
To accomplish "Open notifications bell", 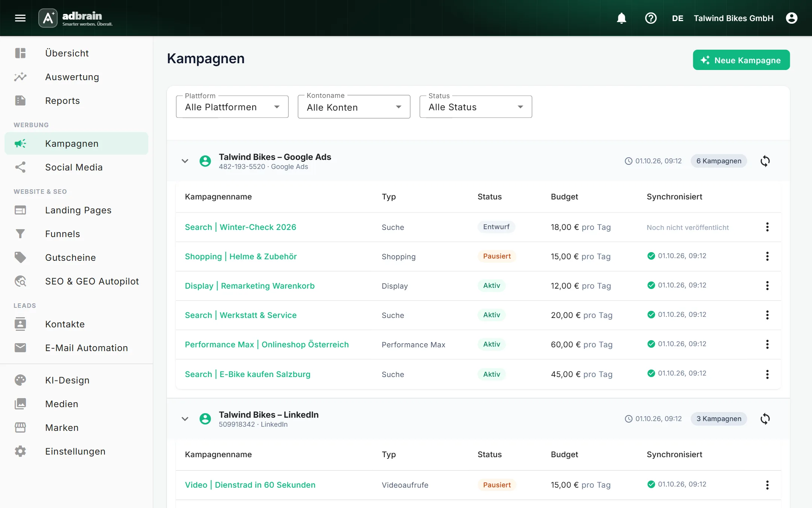I will pos(621,18).
